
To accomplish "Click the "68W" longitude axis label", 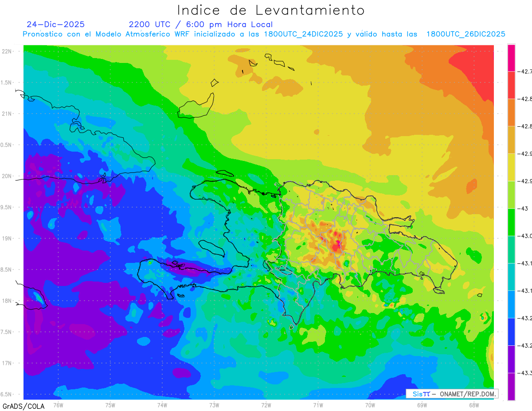I will (474, 405).
